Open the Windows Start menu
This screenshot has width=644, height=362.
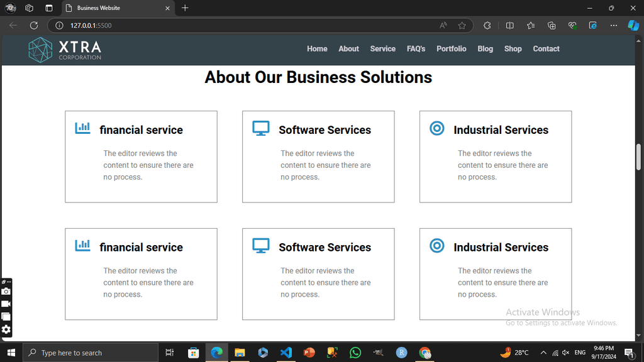11,353
